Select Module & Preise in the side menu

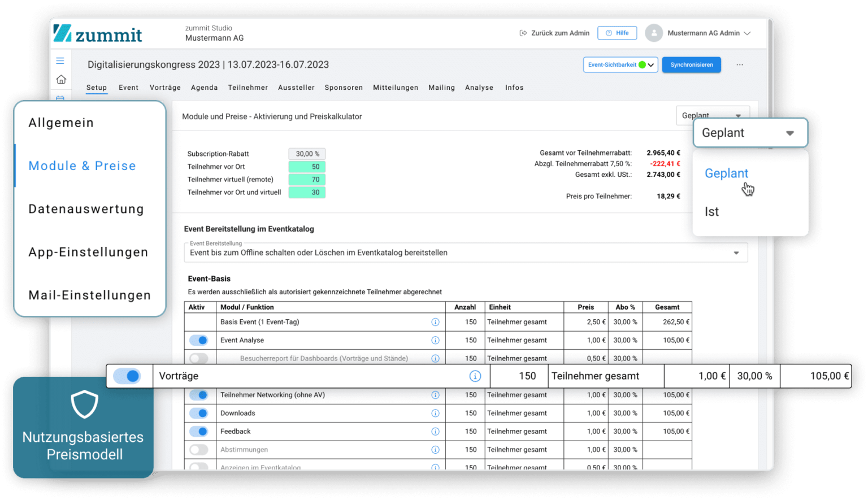82,166
